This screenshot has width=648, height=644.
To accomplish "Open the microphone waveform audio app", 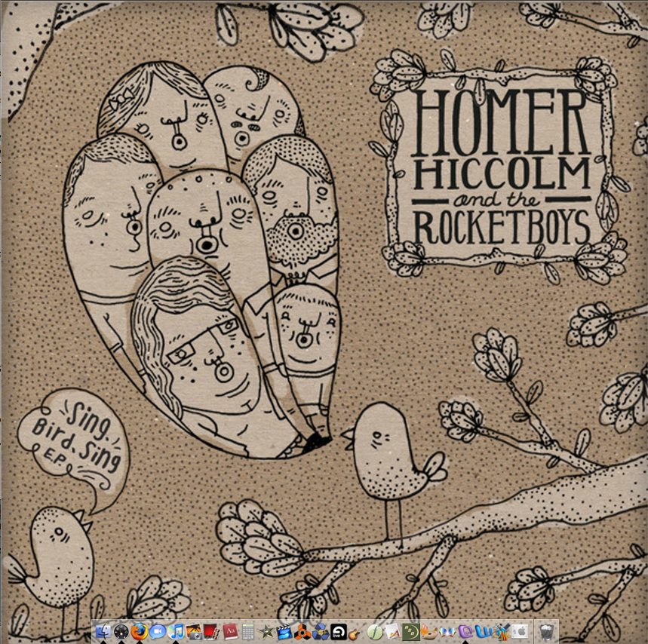I will pyautogui.click(x=502, y=632).
